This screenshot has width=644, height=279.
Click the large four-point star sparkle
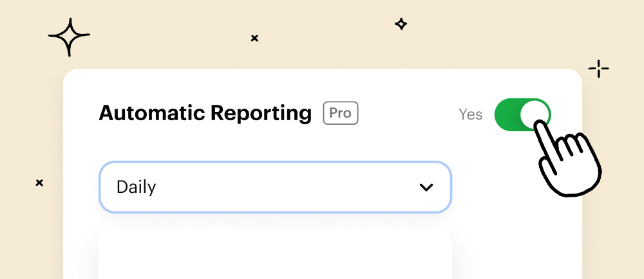(x=69, y=37)
